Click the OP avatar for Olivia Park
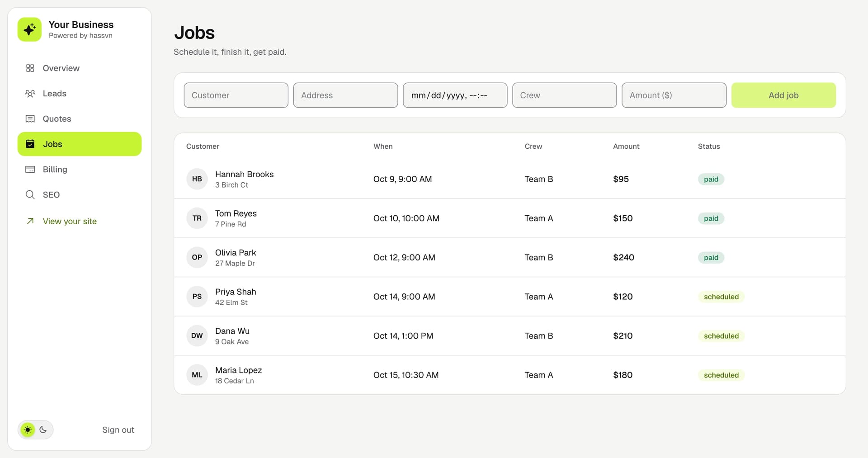Screen dimensions: 868x458 pos(197,257)
